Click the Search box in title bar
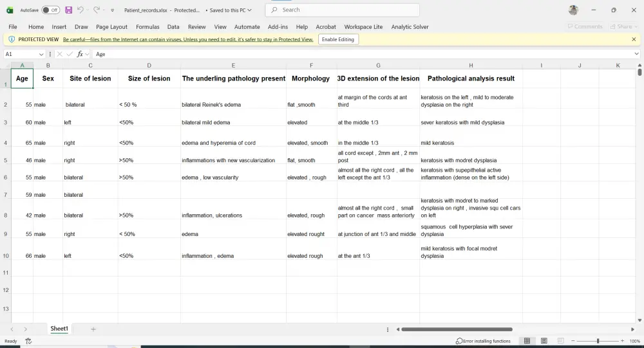The height and width of the screenshot is (348, 644). [343, 10]
